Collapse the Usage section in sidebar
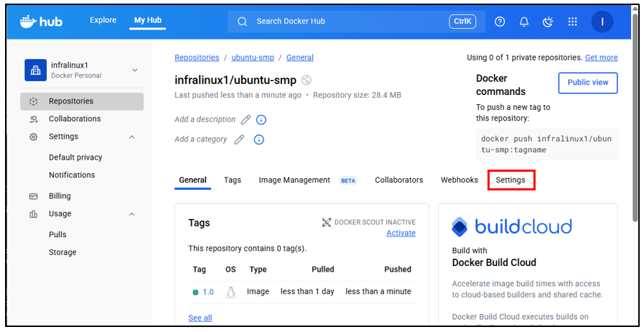 coord(131,214)
